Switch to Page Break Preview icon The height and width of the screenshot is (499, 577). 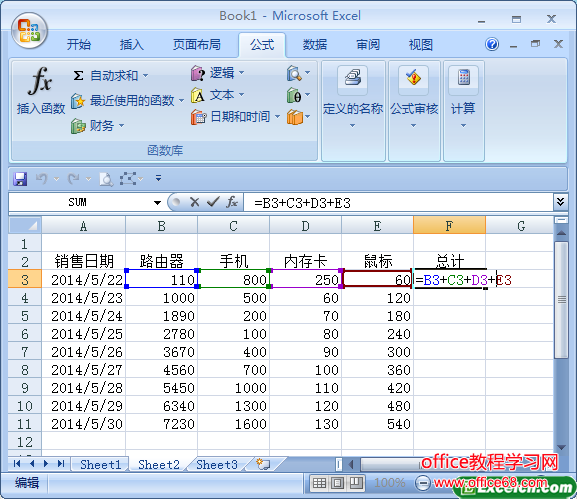pyautogui.click(x=356, y=482)
